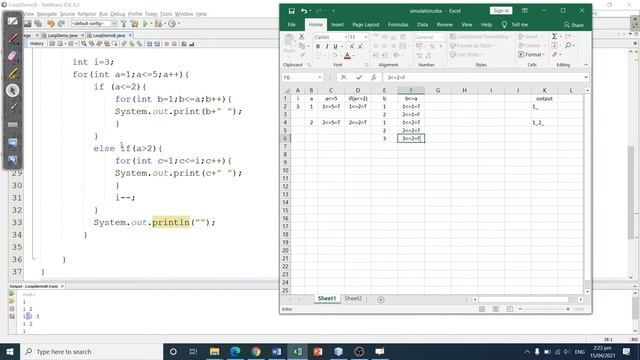The image size is (640, 360).
Task: Click cell with '1<=5=T' in row 2
Action: pos(331,107)
